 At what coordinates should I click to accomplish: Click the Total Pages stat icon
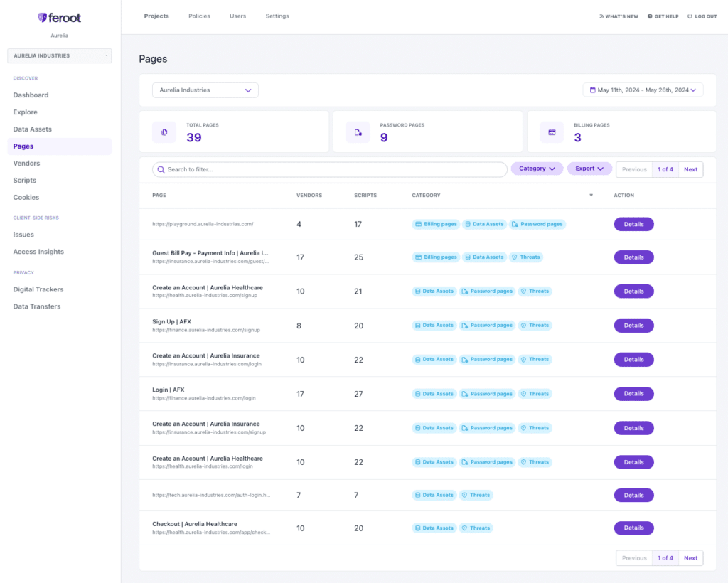click(x=164, y=132)
